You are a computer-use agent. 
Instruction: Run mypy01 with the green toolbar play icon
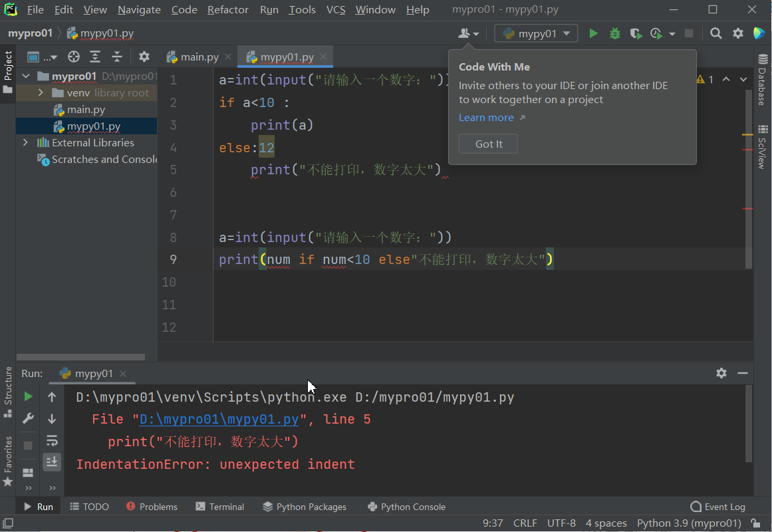pos(593,33)
